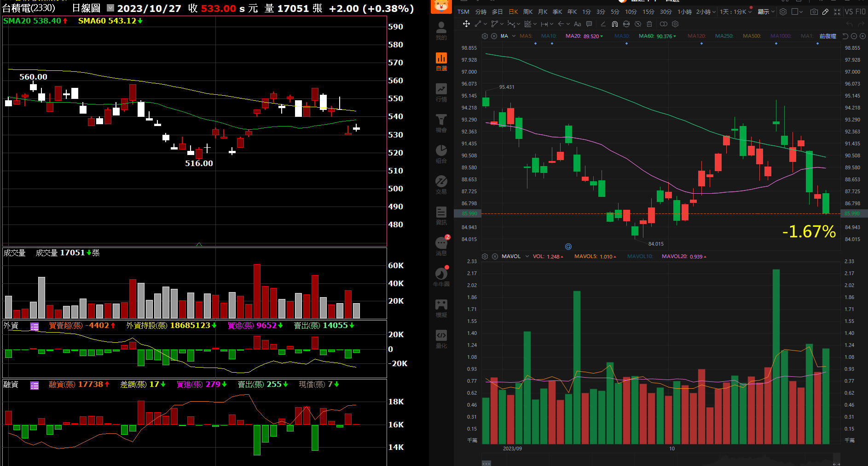The width and height of the screenshot is (868, 466).
Task: Click the bottom-left ellipsis timeline handle
Action: pos(486,463)
